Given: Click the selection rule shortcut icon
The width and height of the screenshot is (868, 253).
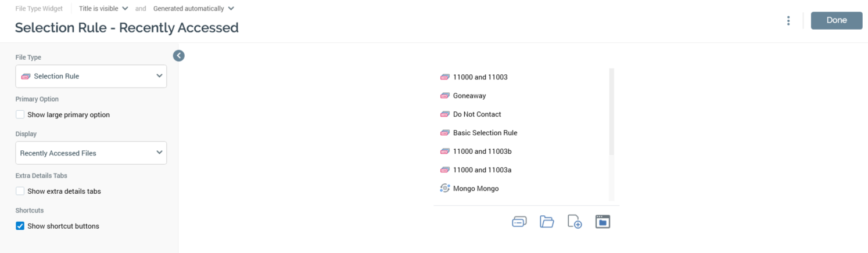Looking at the screenshot, I should [x=519, y=222].
